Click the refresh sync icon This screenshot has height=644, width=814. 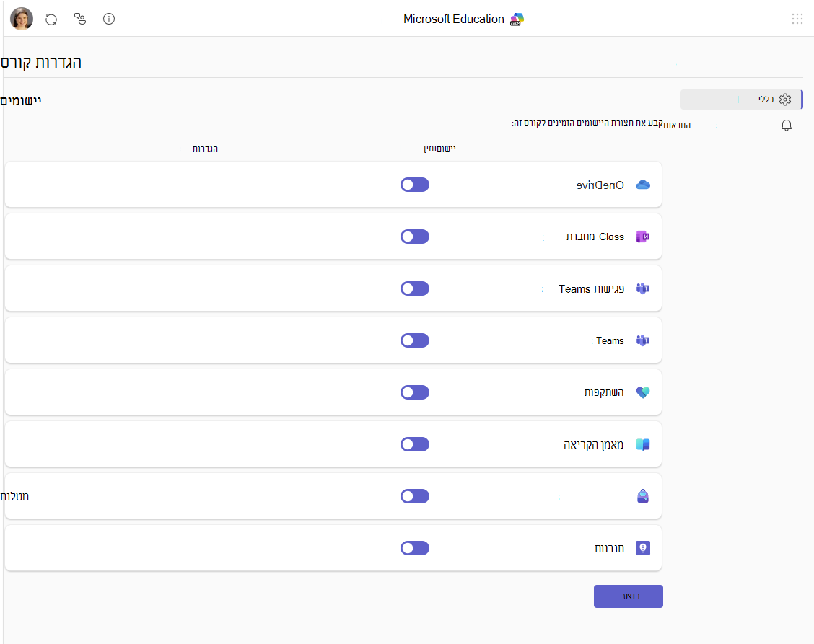coord(51,19)
